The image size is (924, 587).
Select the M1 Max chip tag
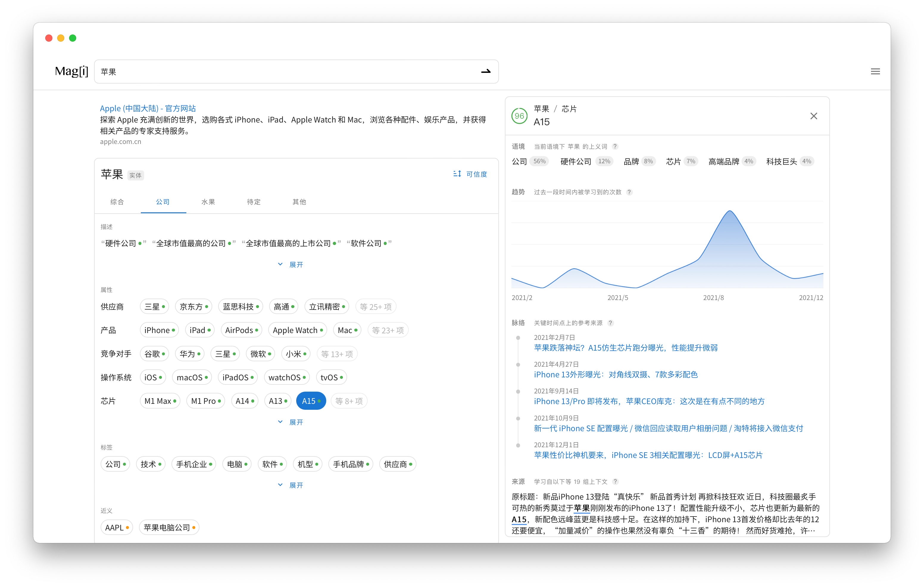(160, 401)
